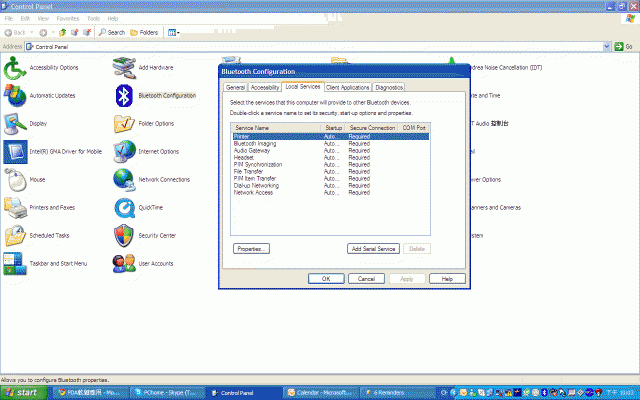Click the Properties button
640x400 pixels.
pos(251,249)
